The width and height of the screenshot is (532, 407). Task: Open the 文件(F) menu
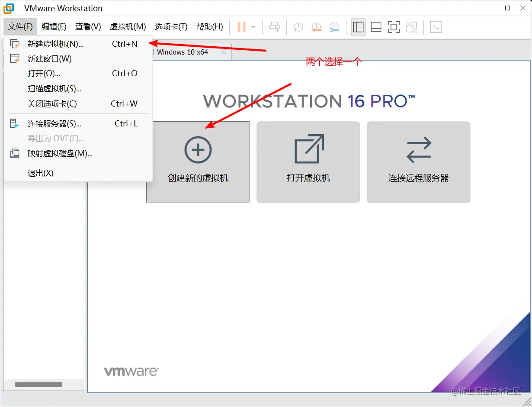(x=20, y=27)
